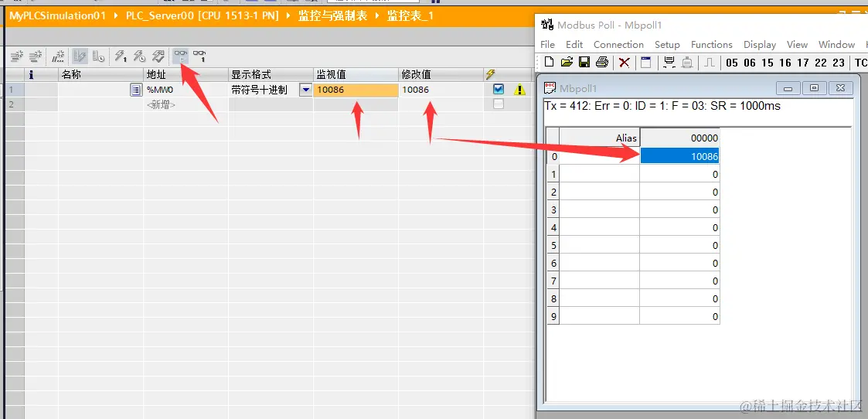This screenshot has width=868, height=419.
Task: Toggle Monitor all glasses-play icon
Action: 180,56
